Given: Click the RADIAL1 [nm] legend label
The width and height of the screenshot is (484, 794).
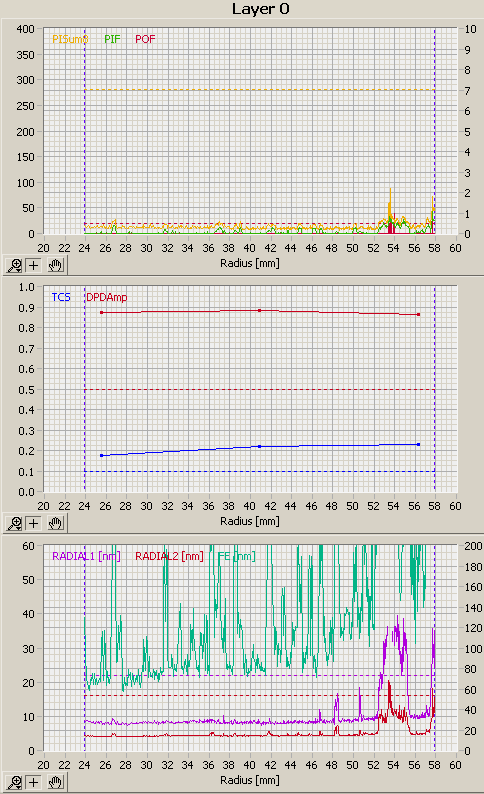Looking at the screenshot, I should [x=87, y=557].
